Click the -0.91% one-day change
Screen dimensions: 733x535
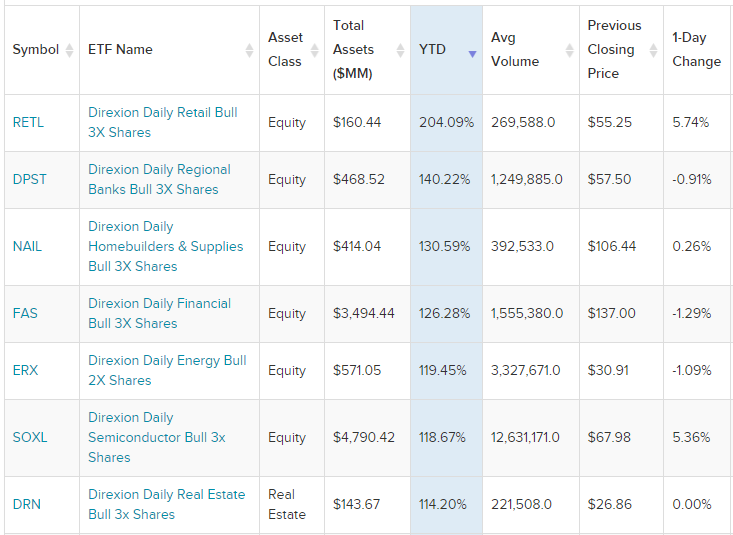point(692,180)
